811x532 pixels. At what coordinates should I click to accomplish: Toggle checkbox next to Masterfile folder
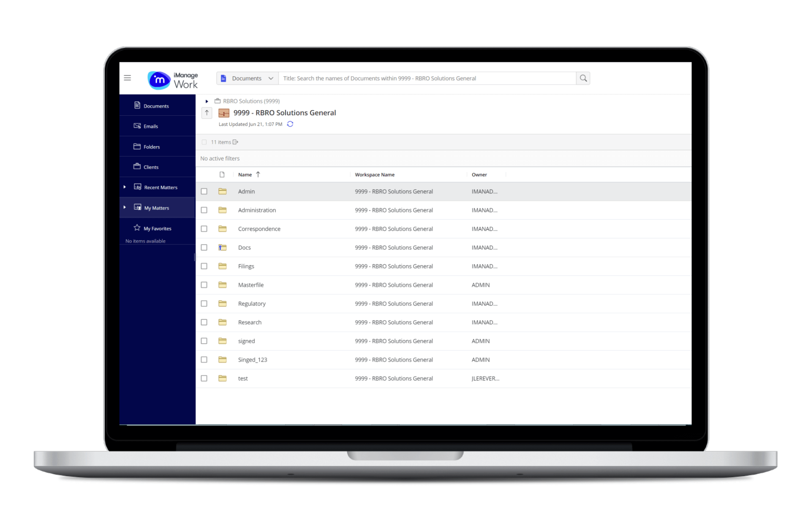coord(204,285)
